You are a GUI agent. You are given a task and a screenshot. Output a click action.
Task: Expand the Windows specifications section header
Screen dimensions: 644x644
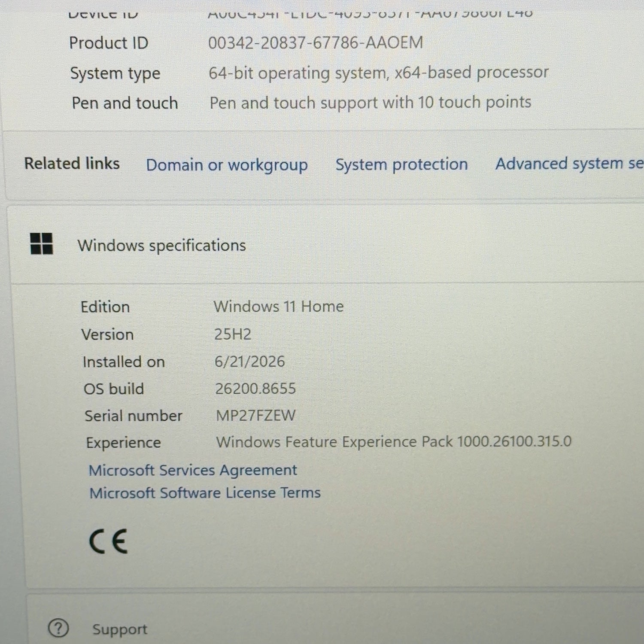[326, 245]
